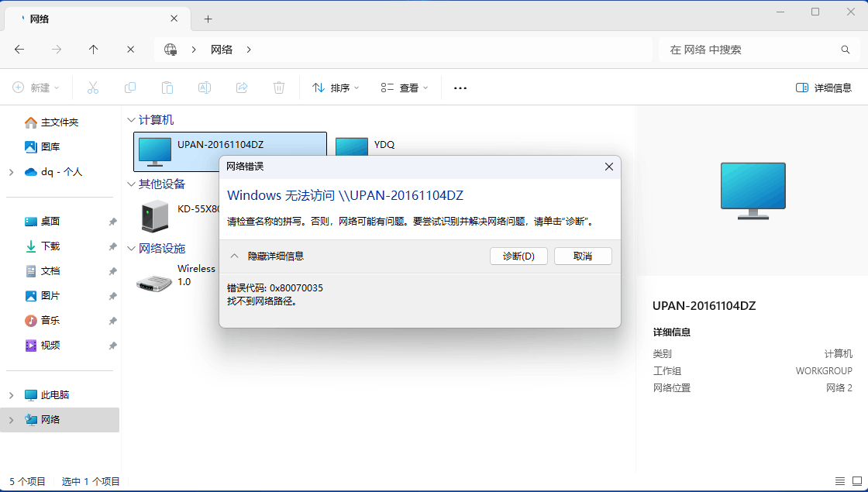
Task: Unpin 桌面 using its pin icon
Action: 112,222
